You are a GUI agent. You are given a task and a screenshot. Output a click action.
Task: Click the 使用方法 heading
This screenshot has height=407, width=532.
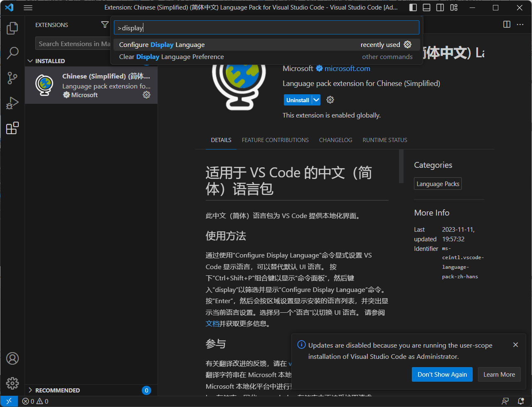226,236
